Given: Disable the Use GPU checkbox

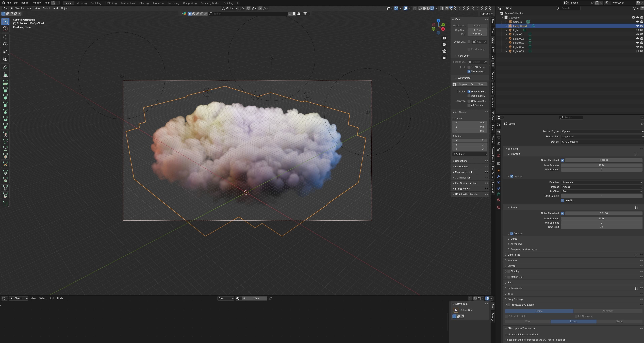Looking at the screenshot, I should (563, 201).
